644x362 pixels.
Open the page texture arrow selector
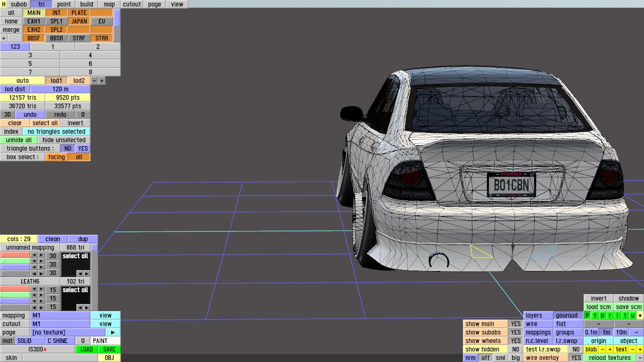click(x=113, y=332)
